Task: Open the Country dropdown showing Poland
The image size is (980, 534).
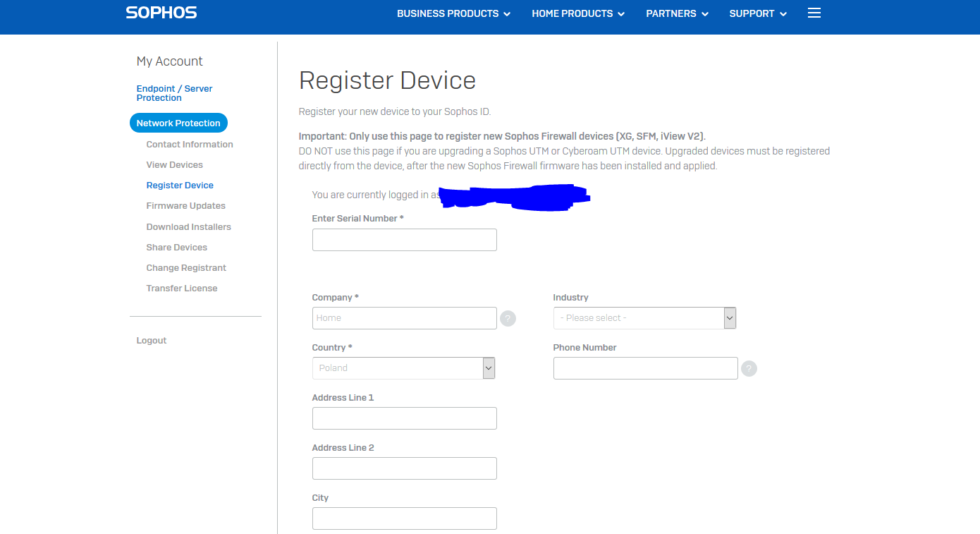Action: 403,368
